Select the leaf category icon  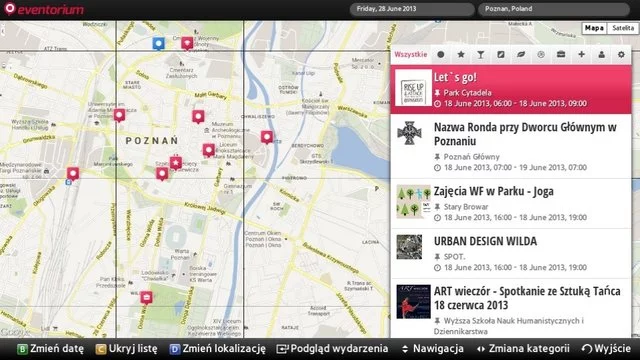coord(521,54)
